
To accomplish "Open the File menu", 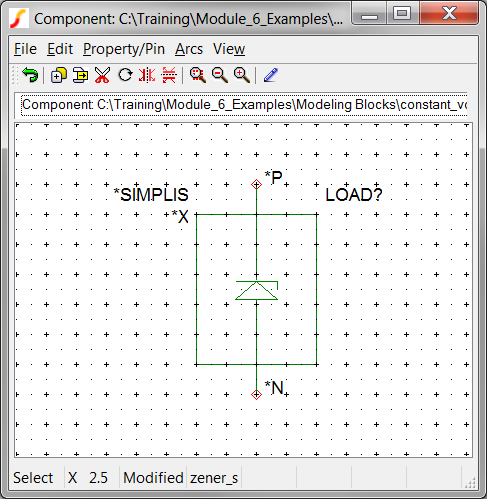I will [x=25, y=49].
